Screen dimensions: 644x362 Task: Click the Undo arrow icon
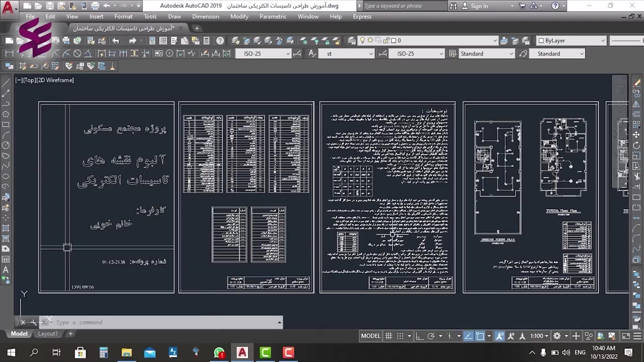coord(116,41)
